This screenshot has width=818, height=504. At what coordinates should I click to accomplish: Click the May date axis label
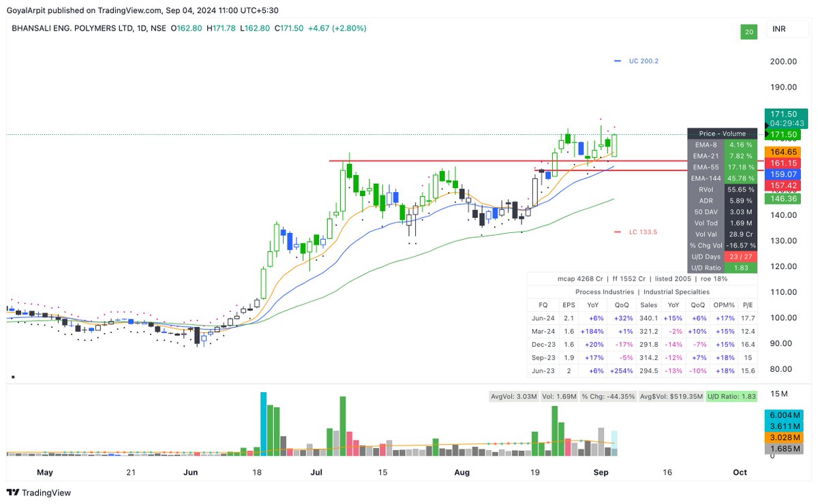tap(44, 472)
